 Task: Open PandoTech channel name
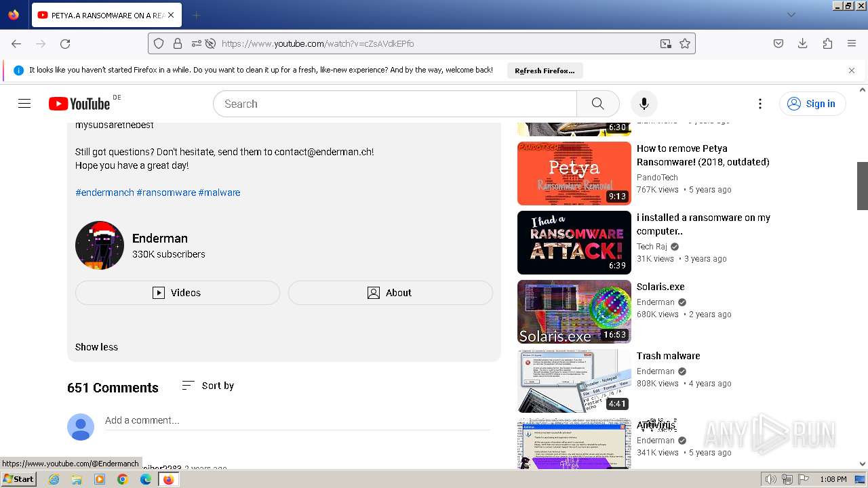pyautogui.click(x=657, y=178)
